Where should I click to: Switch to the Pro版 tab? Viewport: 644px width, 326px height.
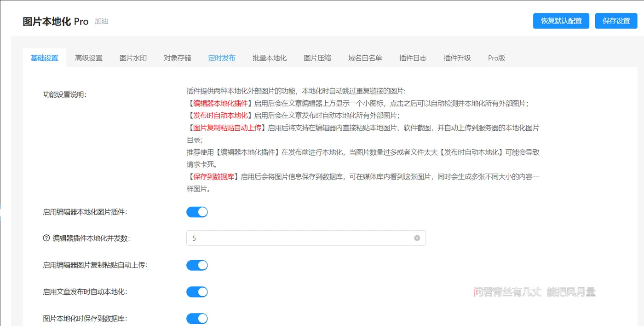(497, 58)
